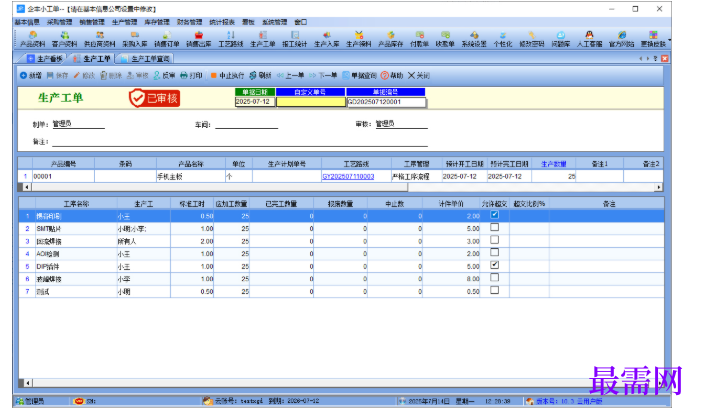Click 反审 to un-approve the order
701x412 pixels.
tap(164, 76)
